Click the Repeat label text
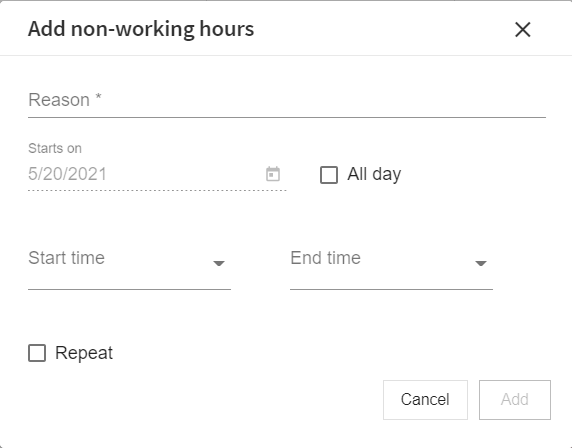Image resolution: width=572 pixels, height=448 pixels. click(x=84, y=353)
